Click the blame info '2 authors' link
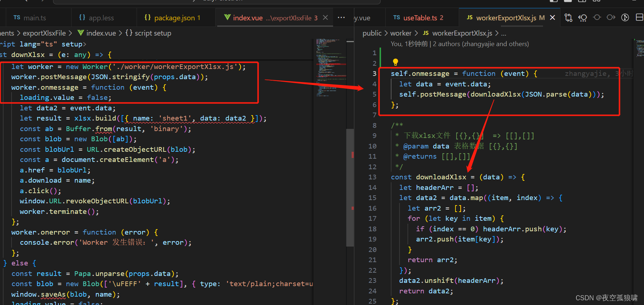The image size is (644, 305). [481, 44]
